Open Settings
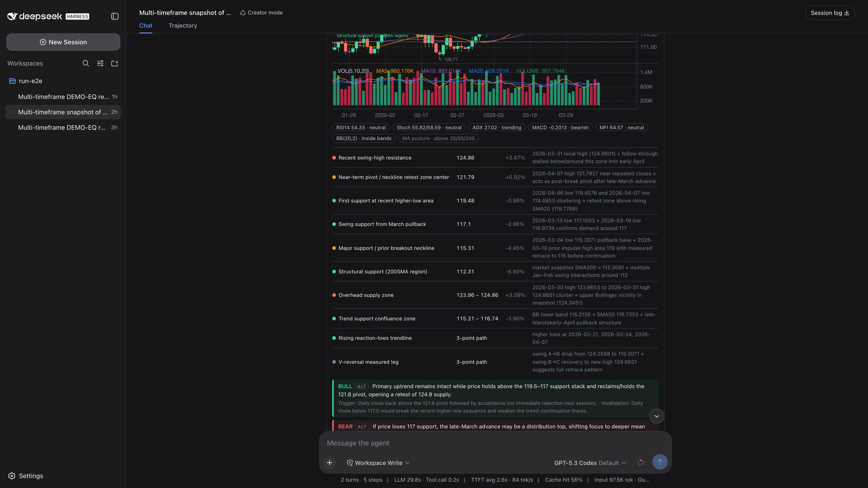Viewport: 868px width, 488px height. pyautogui.click(x=26, y=476)
